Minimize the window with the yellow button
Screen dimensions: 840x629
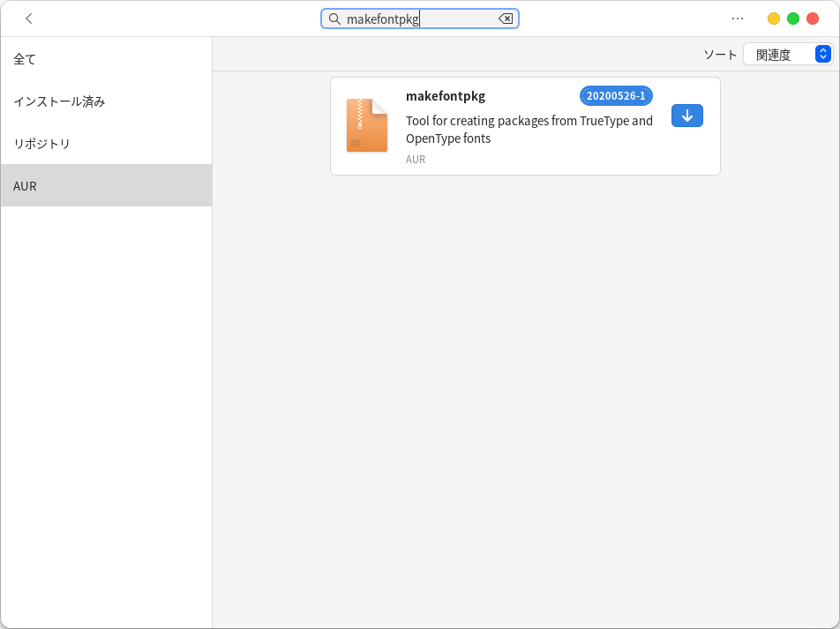tap(774, 19)
